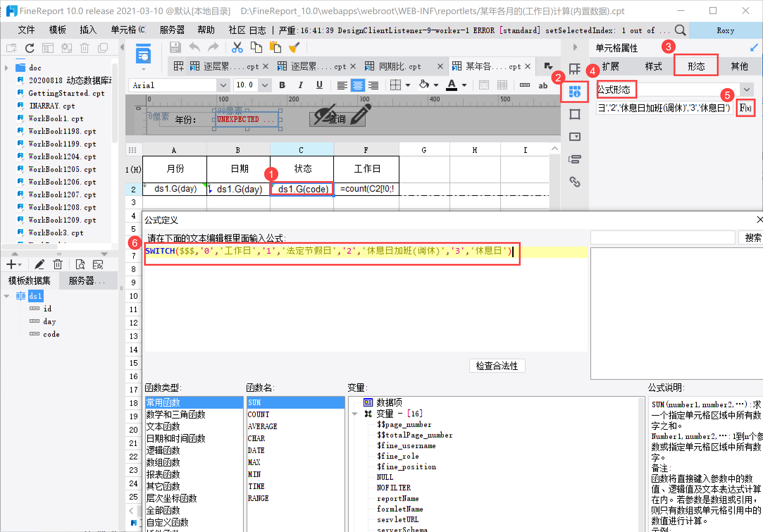The image size is (763, 532).
Task: Click the refresh icon in file panel
Action: tap(30, 48)
